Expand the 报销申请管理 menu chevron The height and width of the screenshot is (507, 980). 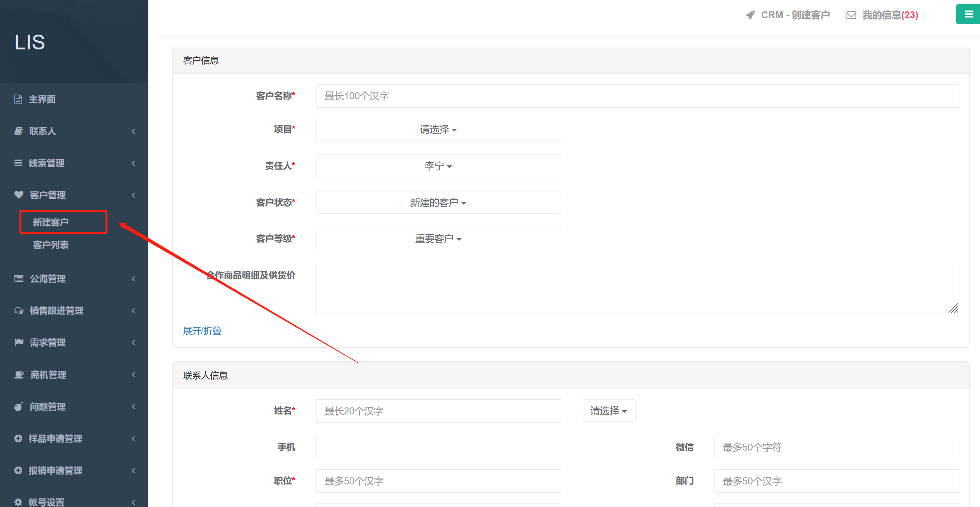point(134,470)
